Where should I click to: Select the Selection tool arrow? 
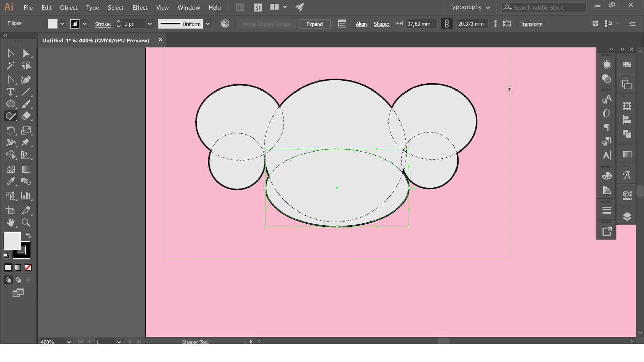coord(11,53)
